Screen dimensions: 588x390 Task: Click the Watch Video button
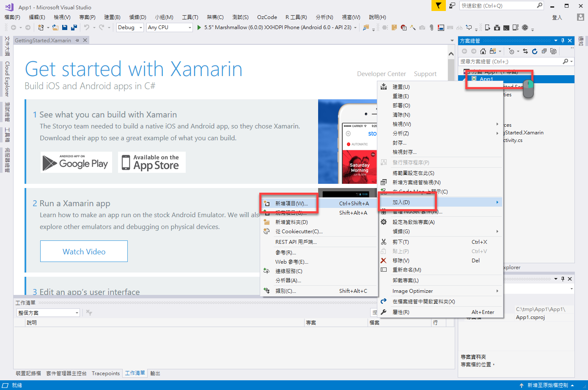pos(84,251)
